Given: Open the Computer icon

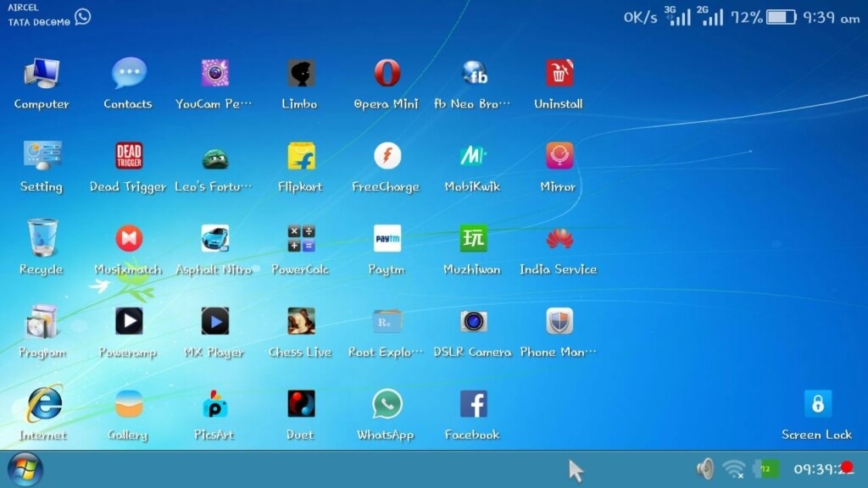Looking at the screenshot, I should tap(40, 75).
